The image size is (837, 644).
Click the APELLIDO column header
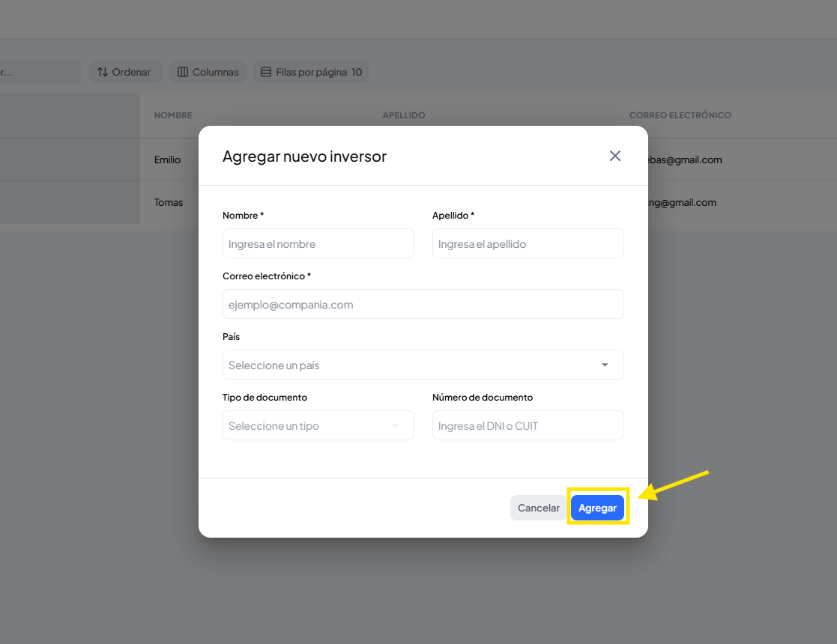[x=404, y=115]
